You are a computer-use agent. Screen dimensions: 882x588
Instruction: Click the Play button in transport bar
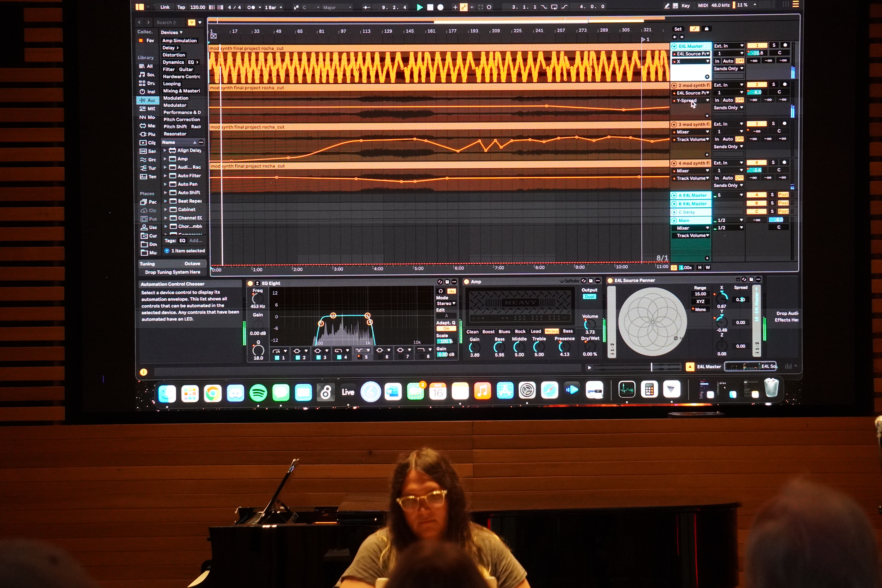tap(420, 7)
